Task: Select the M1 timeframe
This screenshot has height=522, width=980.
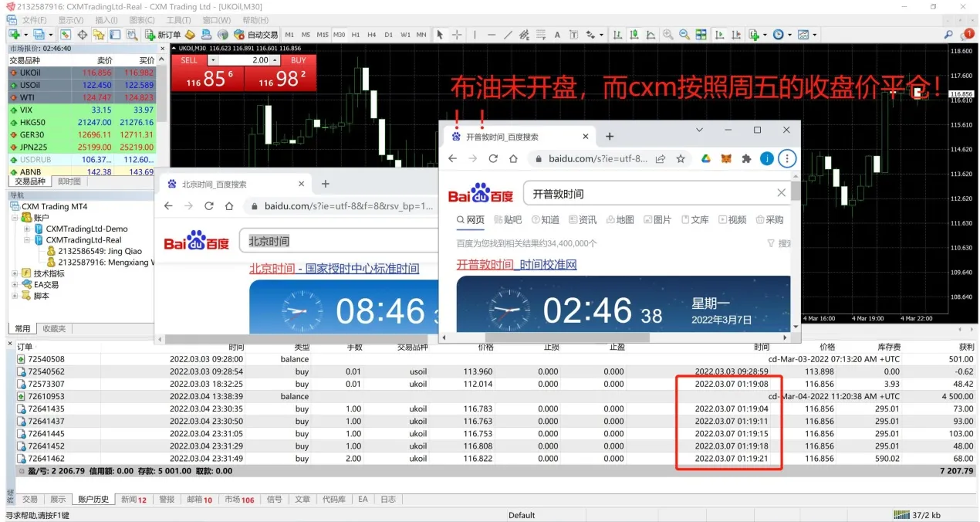Action: coord(289,35)
